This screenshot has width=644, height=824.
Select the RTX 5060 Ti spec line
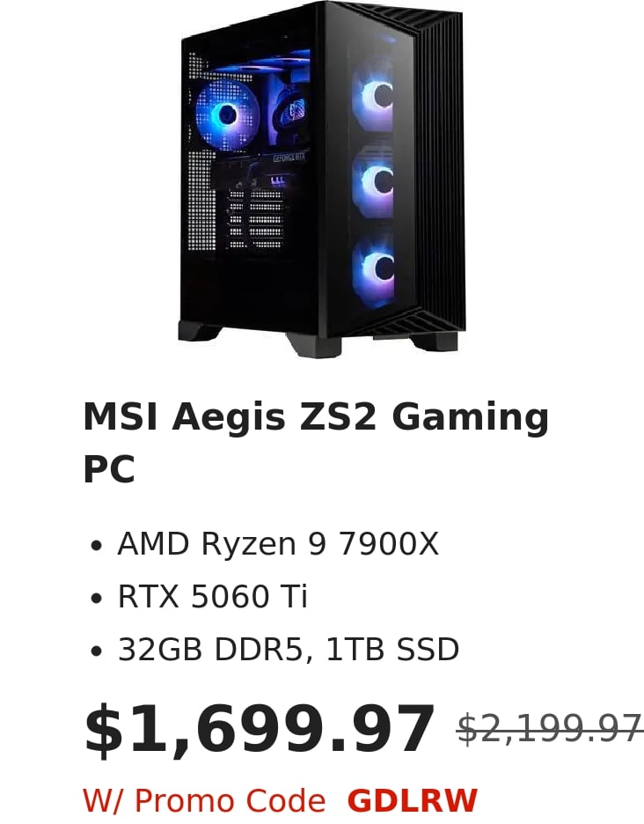(212, 596)
